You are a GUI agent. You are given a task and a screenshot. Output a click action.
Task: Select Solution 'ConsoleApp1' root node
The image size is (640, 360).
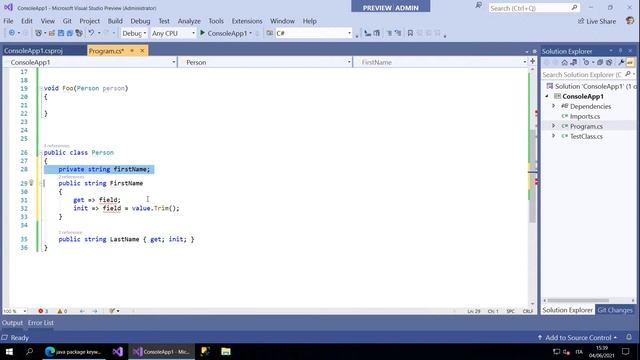coord(592,86)
